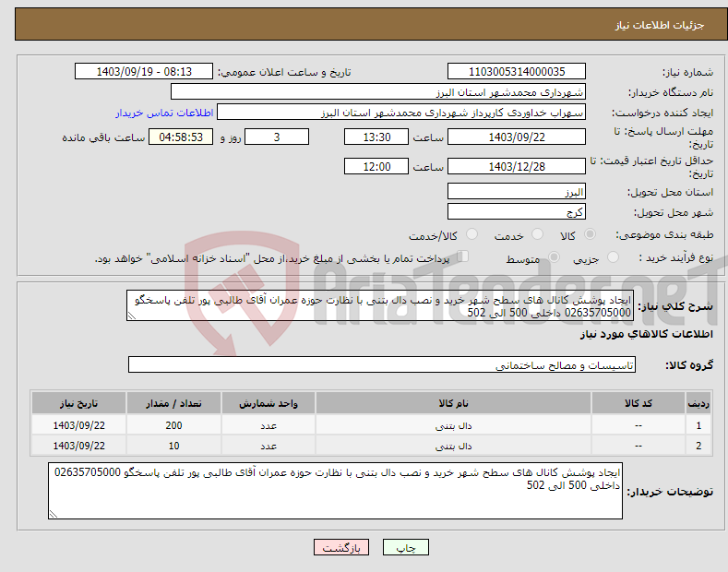This screenshot has height=572, width=728.
Task: Click the price validity date 1403/12/28 field
Action: pos(517,166)
